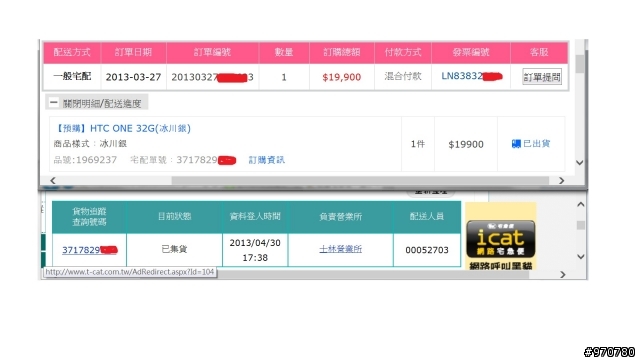Click the lower panel vertical scrollbar thumb
This screenshot has width=640, height=360.
(580, 225)
